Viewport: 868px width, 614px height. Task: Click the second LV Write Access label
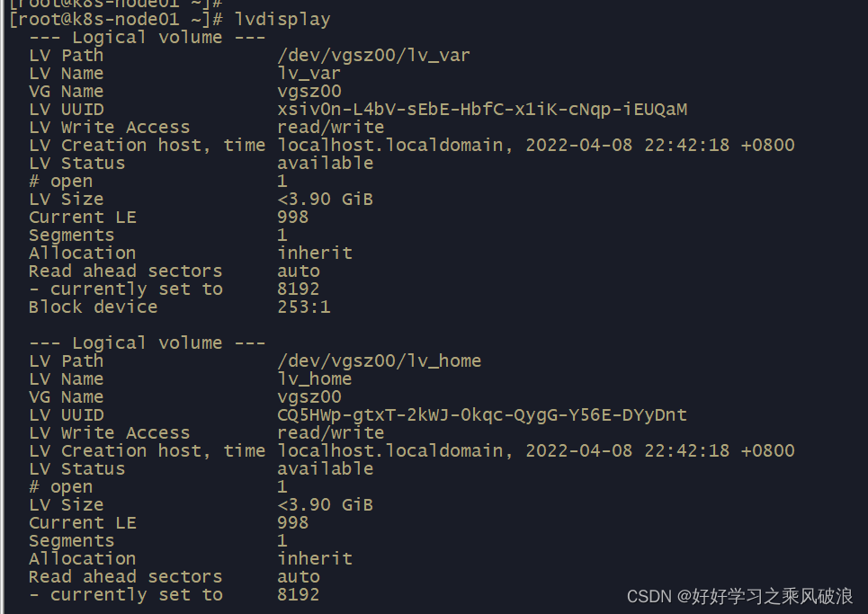click(110, 433)
